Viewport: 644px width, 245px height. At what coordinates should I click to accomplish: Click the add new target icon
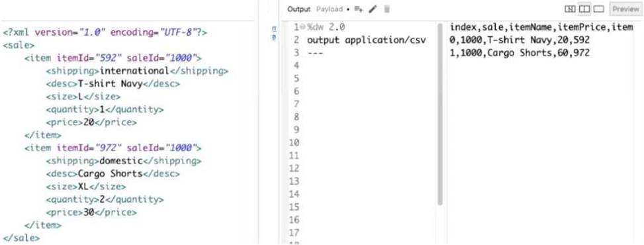click(x=359, y=9)
